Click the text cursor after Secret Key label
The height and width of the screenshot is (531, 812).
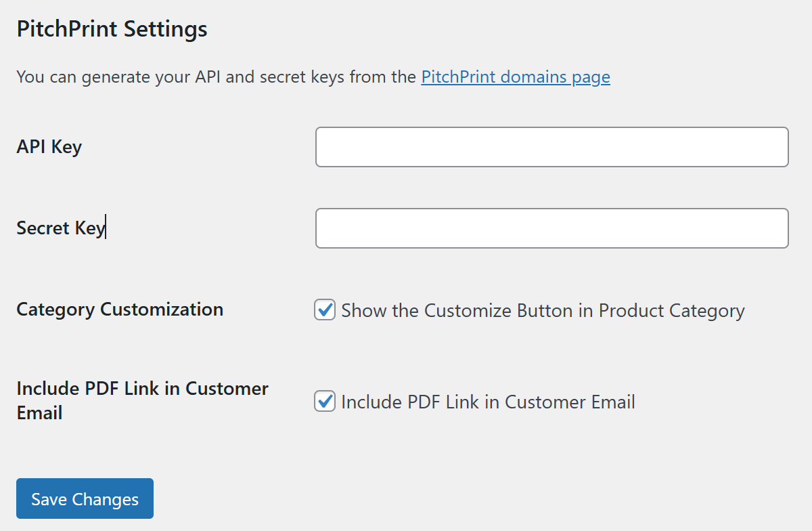click(x=107, y=228)
